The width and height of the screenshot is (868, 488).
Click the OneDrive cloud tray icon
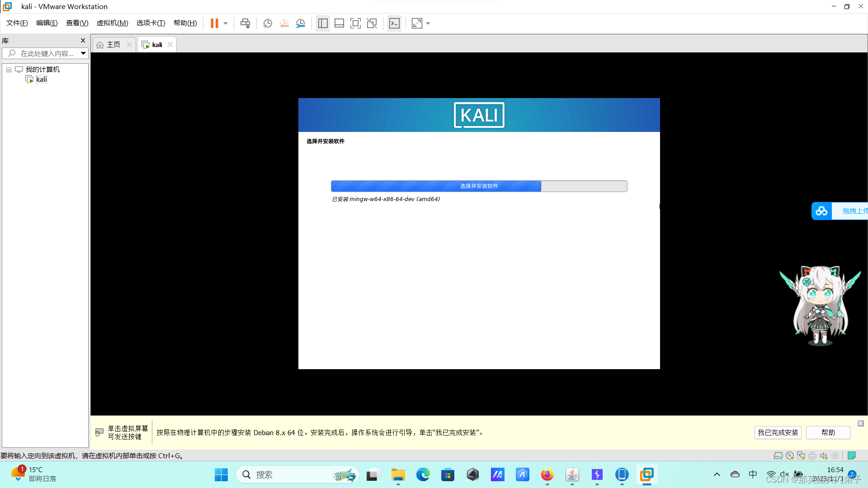[x=735, y=474]
